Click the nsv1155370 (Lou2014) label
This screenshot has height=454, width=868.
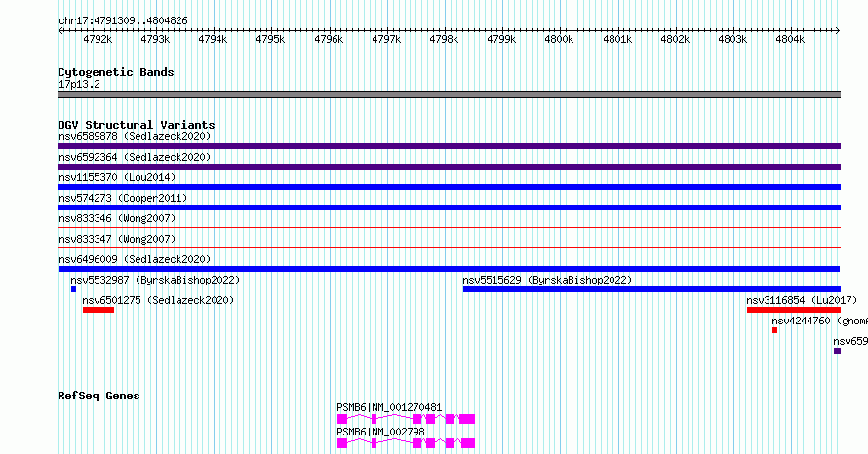(x=117, y=177)
